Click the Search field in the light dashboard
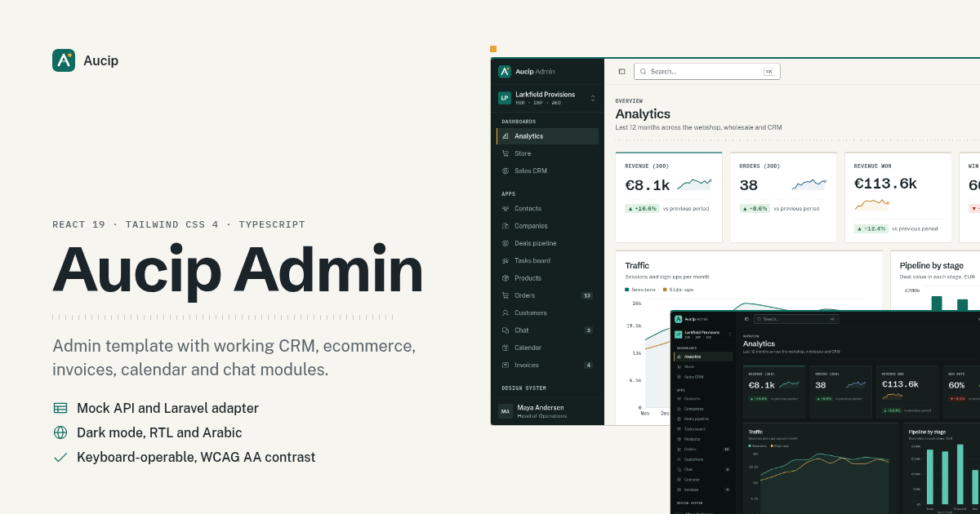Viewport: 980px width, 514px height. pyautogui.click(x=707, y=72)
